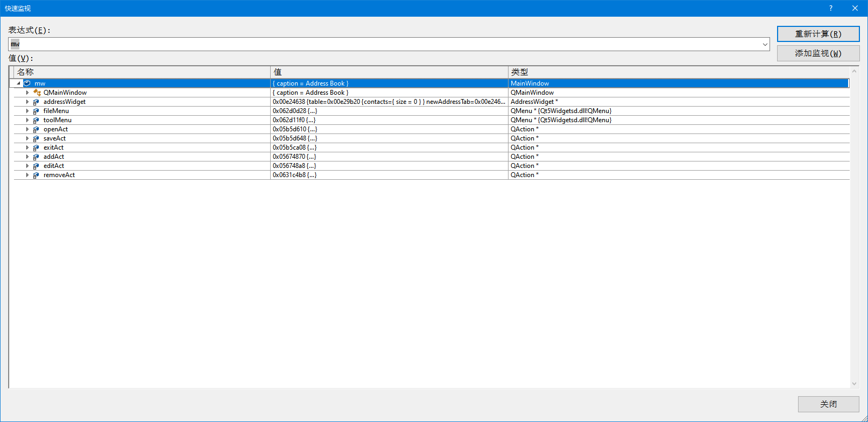
Task: Select the fileMenu row name
Action: 56,111
